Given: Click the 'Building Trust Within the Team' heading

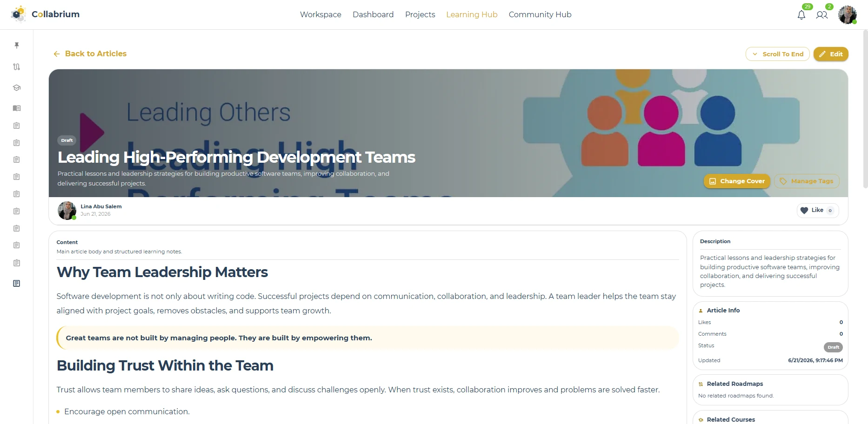Looking at the screenshot, I should (x=165, y=365).
